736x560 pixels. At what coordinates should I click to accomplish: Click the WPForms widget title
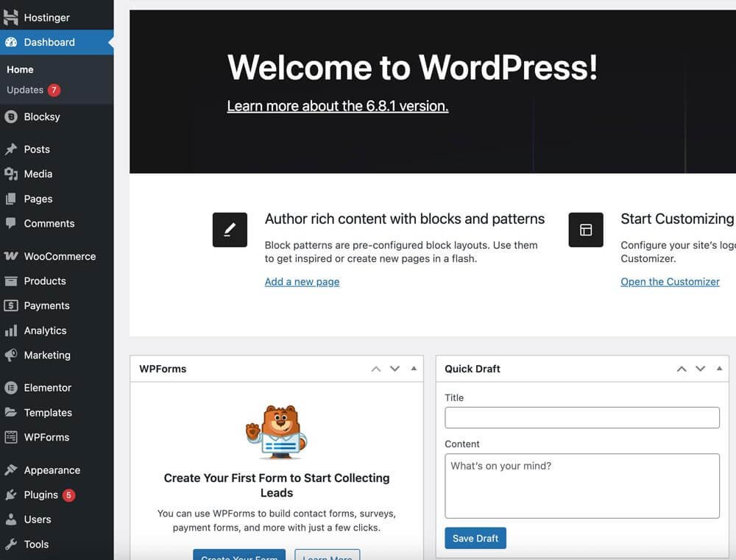163,369
